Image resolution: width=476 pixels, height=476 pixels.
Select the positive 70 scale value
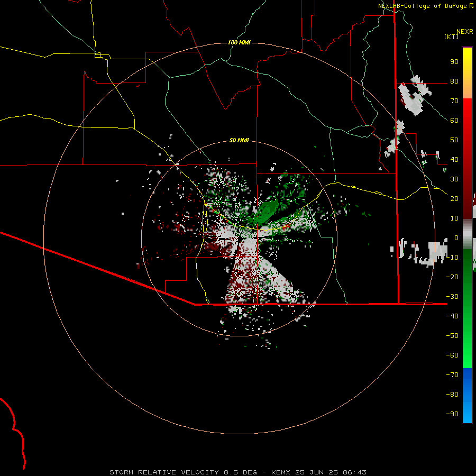click(454, 101)
